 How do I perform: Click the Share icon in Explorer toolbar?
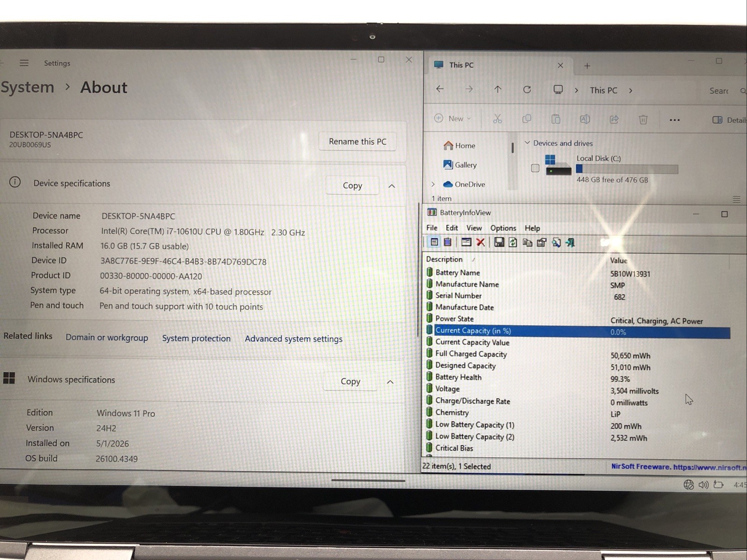(x=614, y=120)
